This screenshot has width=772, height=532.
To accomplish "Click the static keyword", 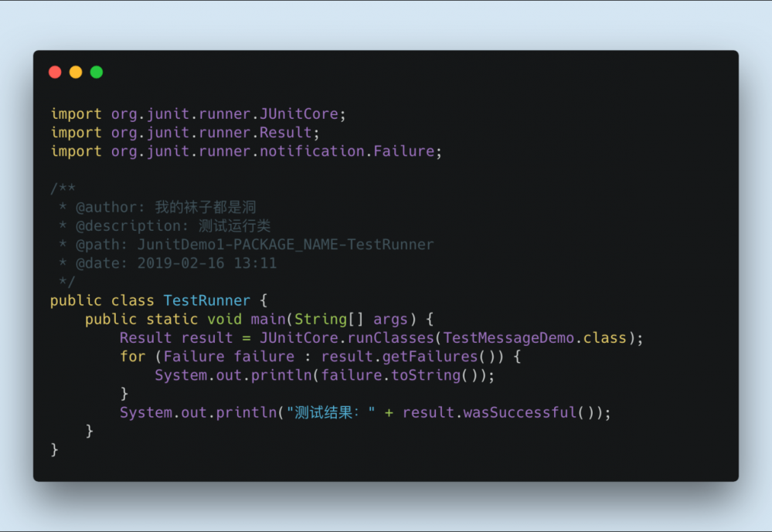I will tap(167, 319).
